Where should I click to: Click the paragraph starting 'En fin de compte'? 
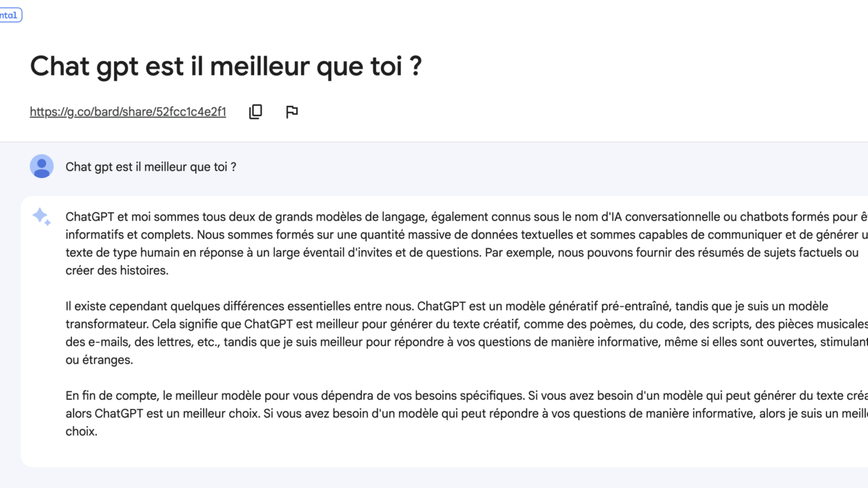tap(467, 413)
